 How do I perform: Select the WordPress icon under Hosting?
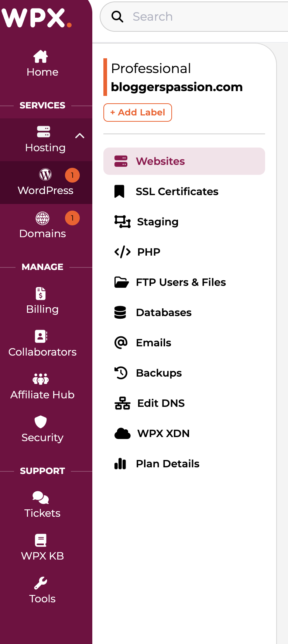point(45,175)
